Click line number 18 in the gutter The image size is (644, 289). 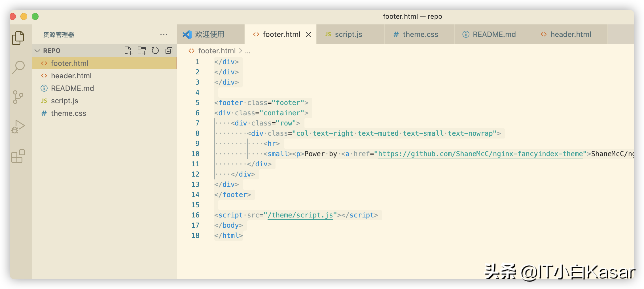[x=195, y=235]
